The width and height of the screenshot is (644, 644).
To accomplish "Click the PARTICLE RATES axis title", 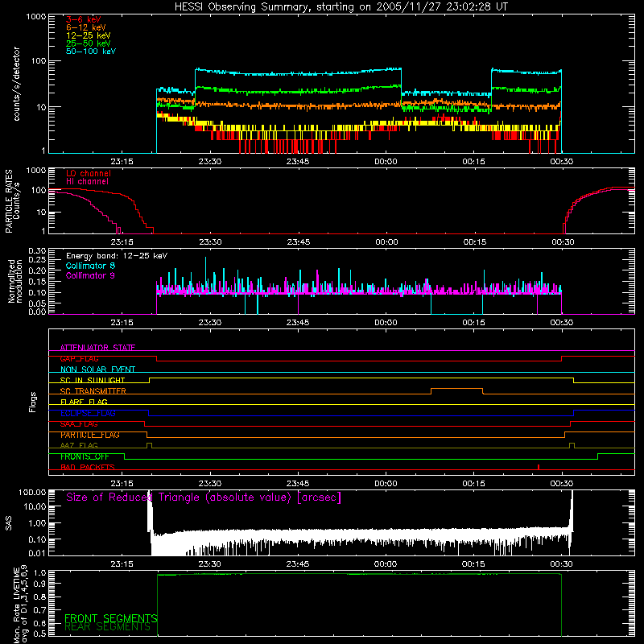I will click(9, 200).
